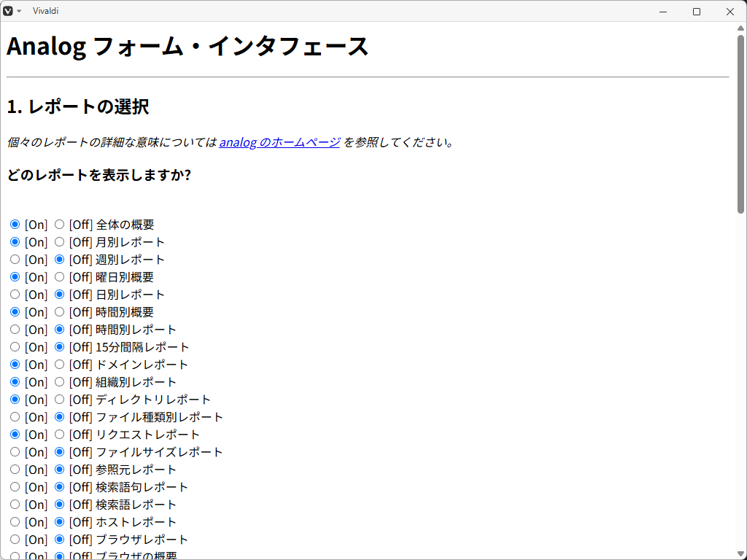747x560 pixels.
Task: Click the vertical scrollbar thumb
Action: pyautogui.click(x=740, y=123)
